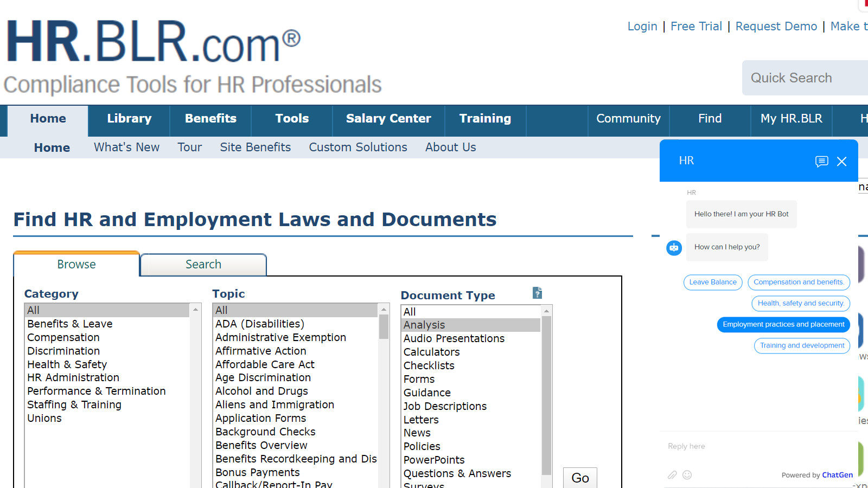The image size is (868, 488).
Task: Choose Leave Balance chat suggestion
Action: coord(713,282)
